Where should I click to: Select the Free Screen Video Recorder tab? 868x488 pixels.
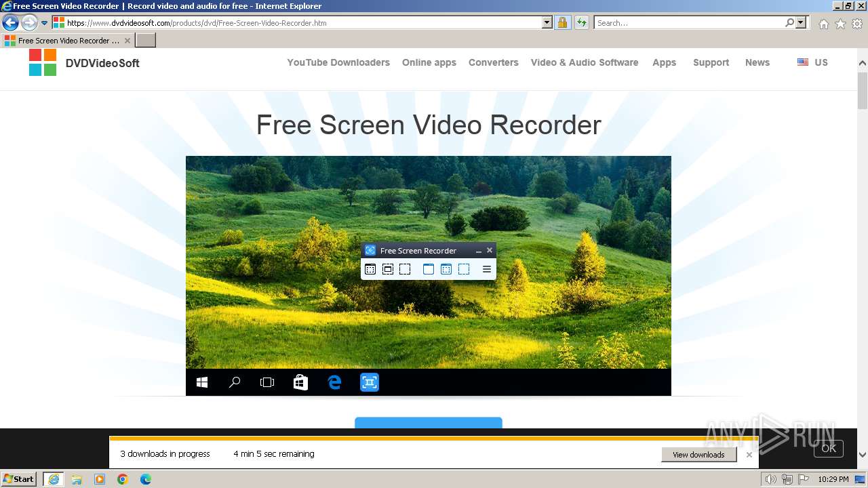pyautogui.click(x=67, y=41)
